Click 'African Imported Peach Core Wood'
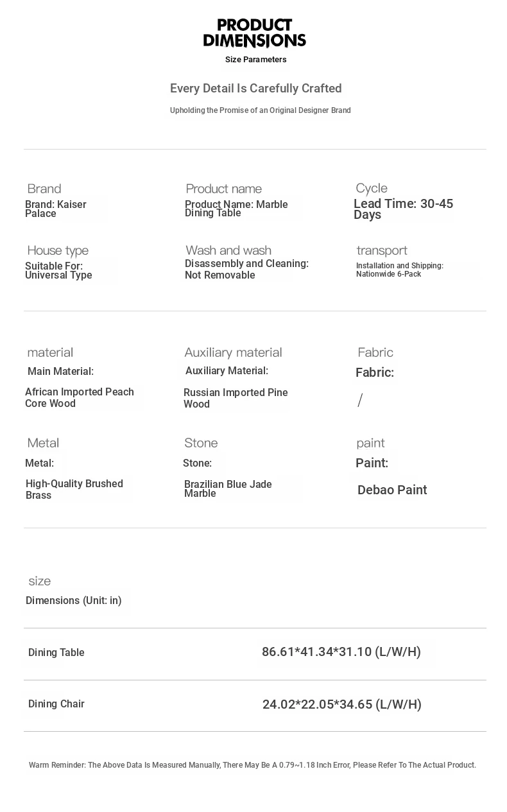 [x=80, y=397]
